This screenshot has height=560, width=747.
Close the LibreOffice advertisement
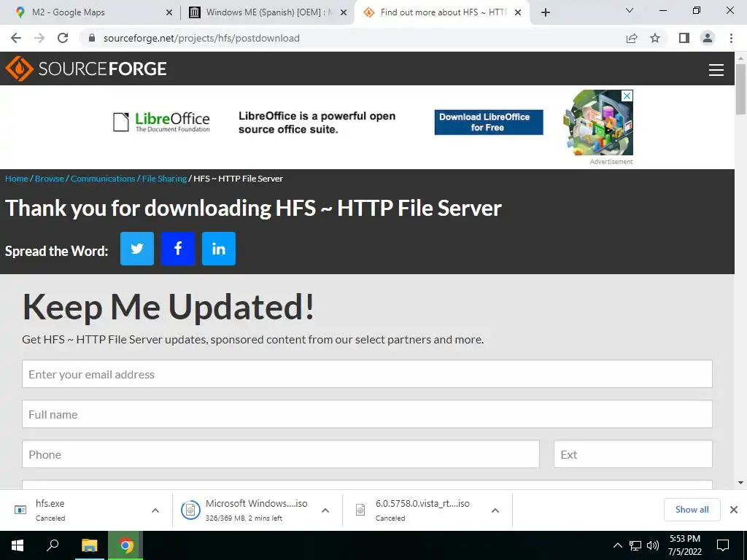[x=627, y=96]
